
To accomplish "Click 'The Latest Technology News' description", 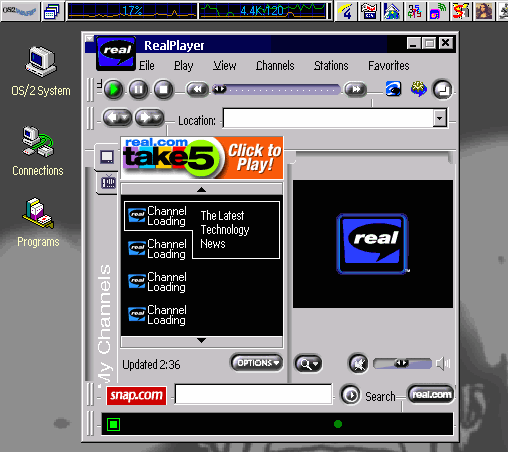I will (225, 230).
